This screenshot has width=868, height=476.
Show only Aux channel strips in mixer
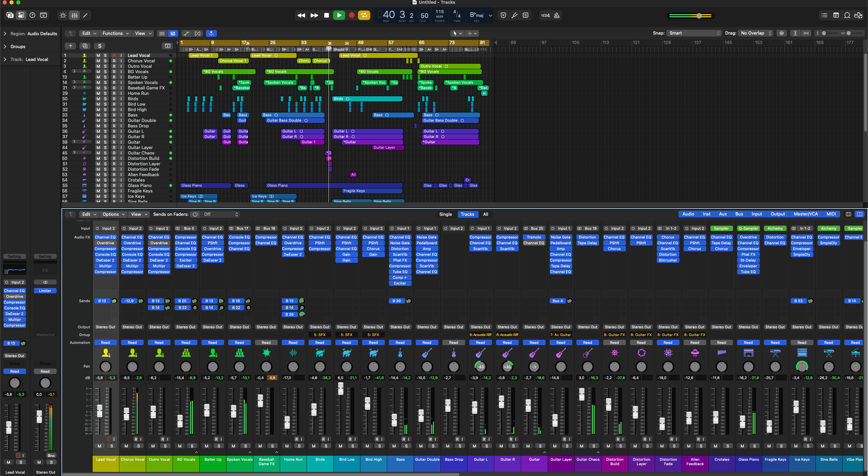tap(723, 214)
